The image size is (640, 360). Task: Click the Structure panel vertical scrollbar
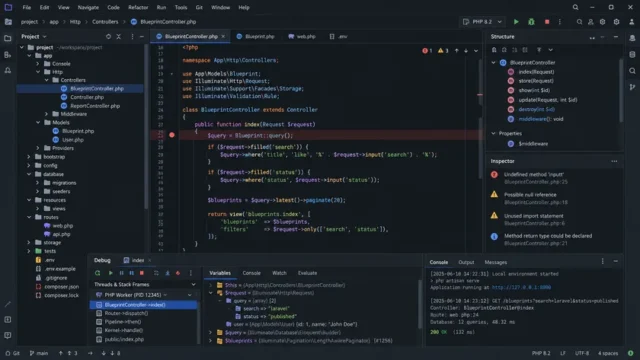click(621, 91)
